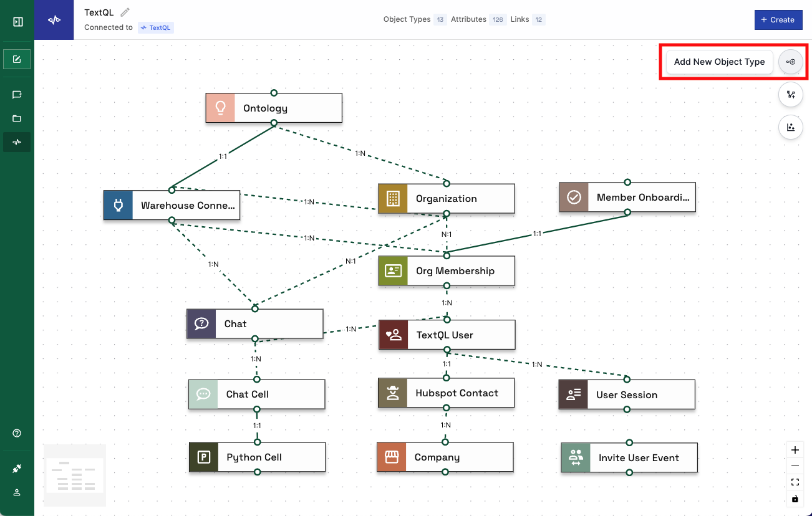Click the Create button

[778, 20]
